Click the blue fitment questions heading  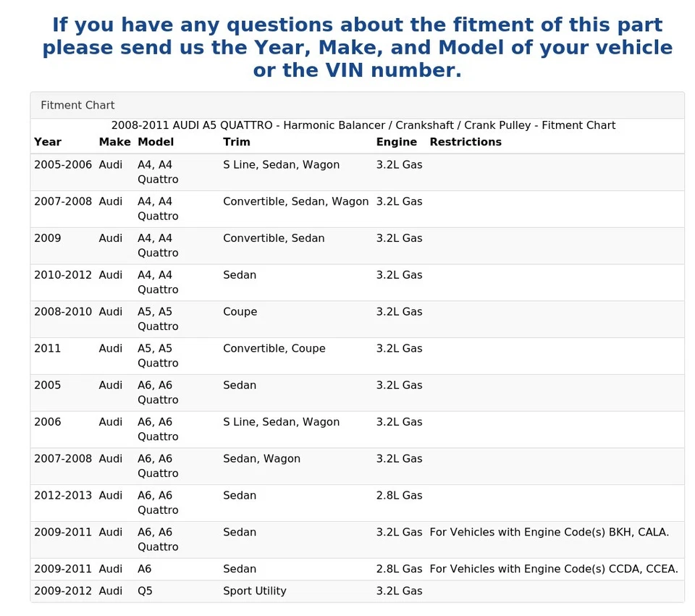pyautogui.click(x=357, y=48)
